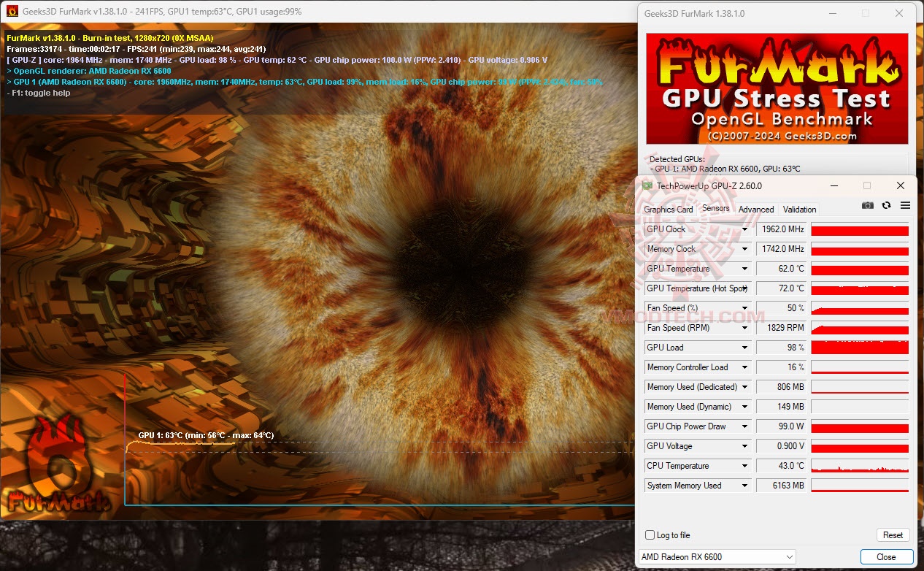Open the GPU Clock sensor dropdown
The width and height of the screenshot is (924, 571).
pyautogui.click(x=744, y=229)
